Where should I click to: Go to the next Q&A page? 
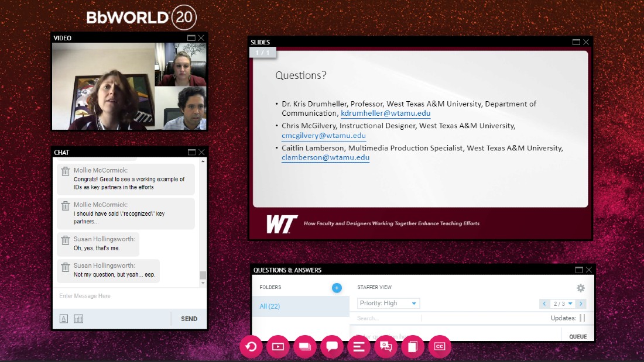(x=581, y=304)
